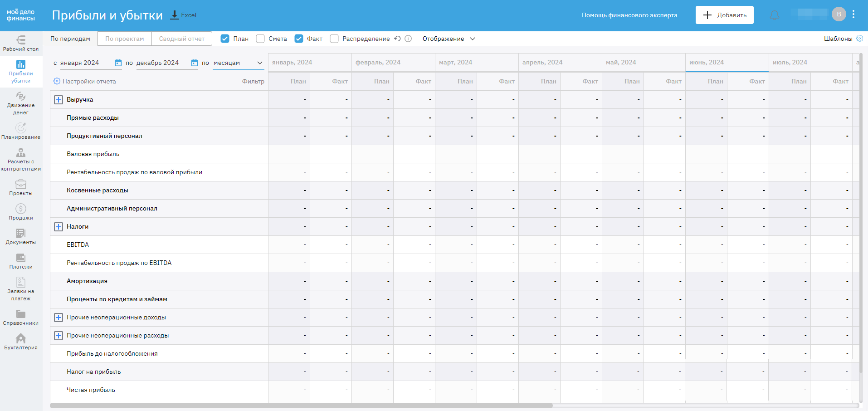Screen dimensions: 868x411
Task: Click the notifications bell icon
Action: tap(775, 15)
